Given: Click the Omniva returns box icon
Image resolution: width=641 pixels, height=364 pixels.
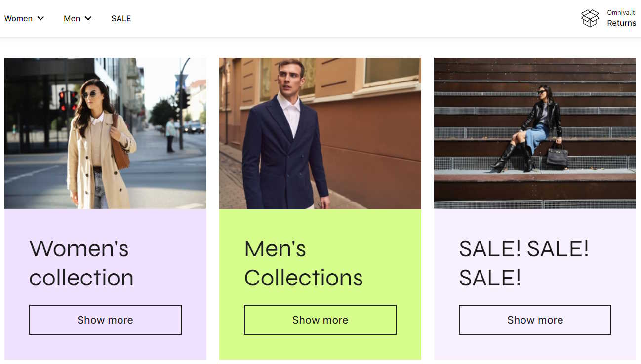Looking at the screenshot, I should pyautogui.click(x=590, y=18).
